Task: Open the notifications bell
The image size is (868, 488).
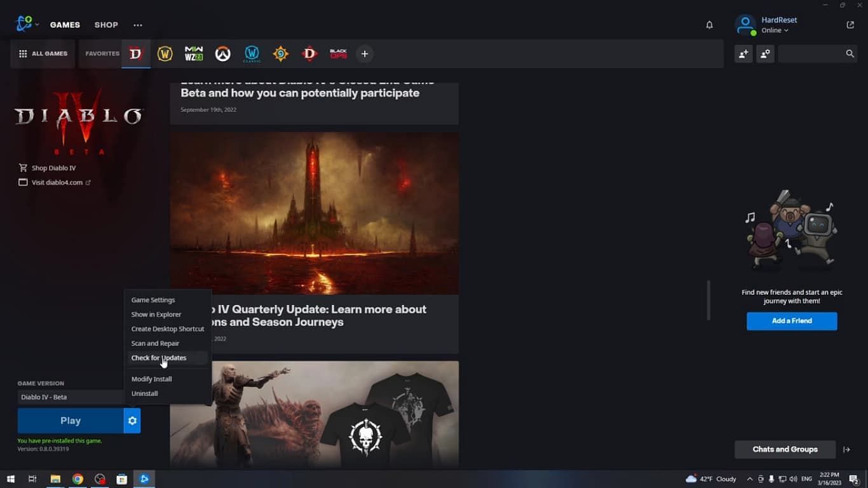Action: click(x=709, y=25)
